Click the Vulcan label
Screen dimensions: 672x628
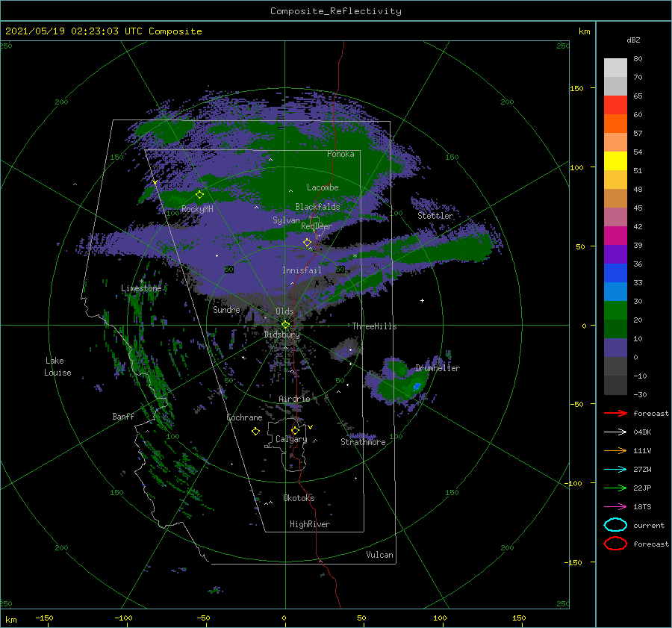[379, 555]
